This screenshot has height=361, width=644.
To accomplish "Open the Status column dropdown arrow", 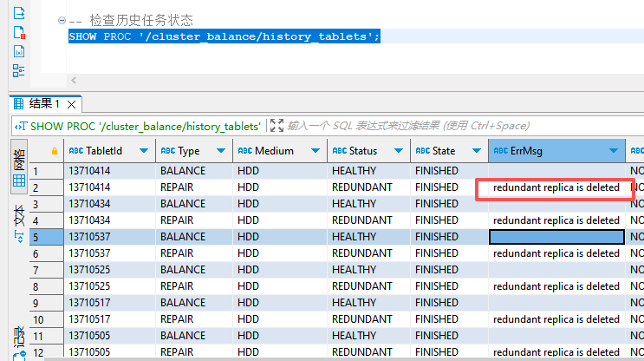I will (x=399, y=151).
